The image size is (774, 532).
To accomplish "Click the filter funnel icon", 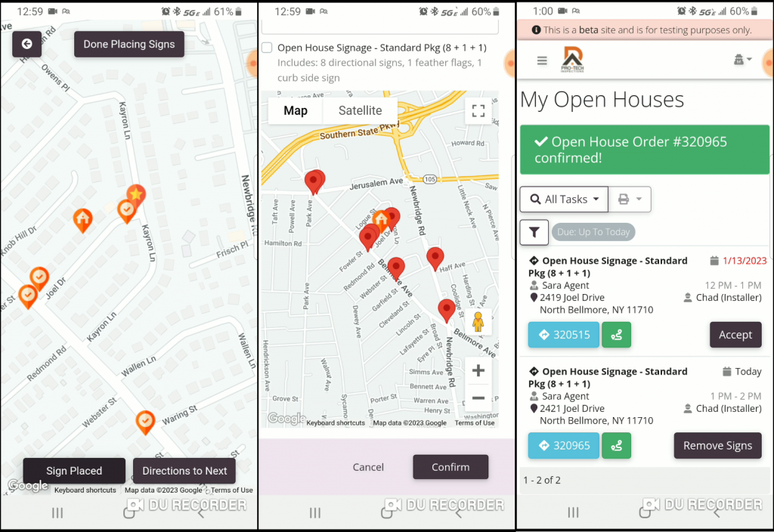I will point(534,232).
